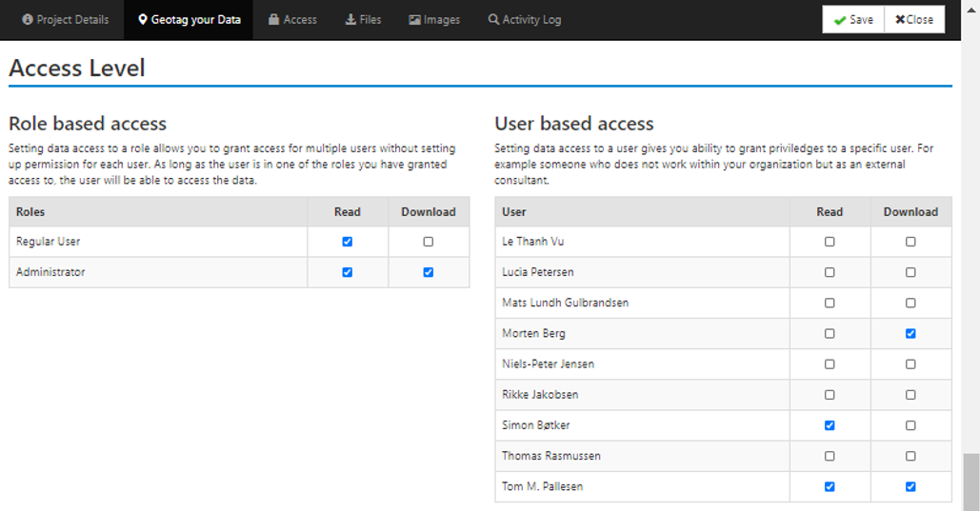Image resolution: width=980 pixels, height=511 pixels.
Task: Click the Role based access heading
Action: (88, 124)
